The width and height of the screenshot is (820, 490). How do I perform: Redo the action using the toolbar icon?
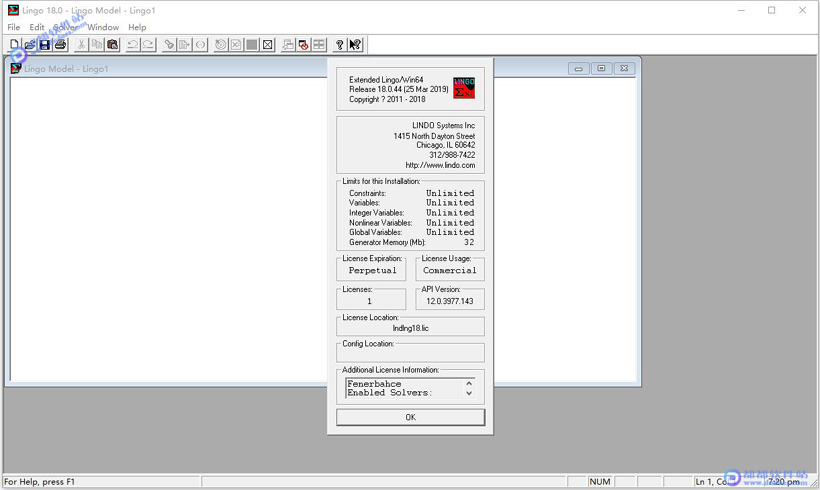[x=149, y=45]
